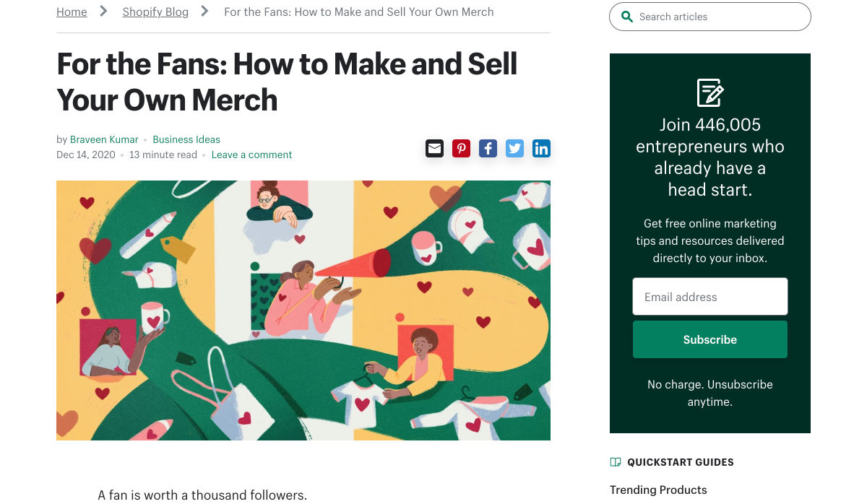
Task: Click the merch hero illustration
Action: 303,310
